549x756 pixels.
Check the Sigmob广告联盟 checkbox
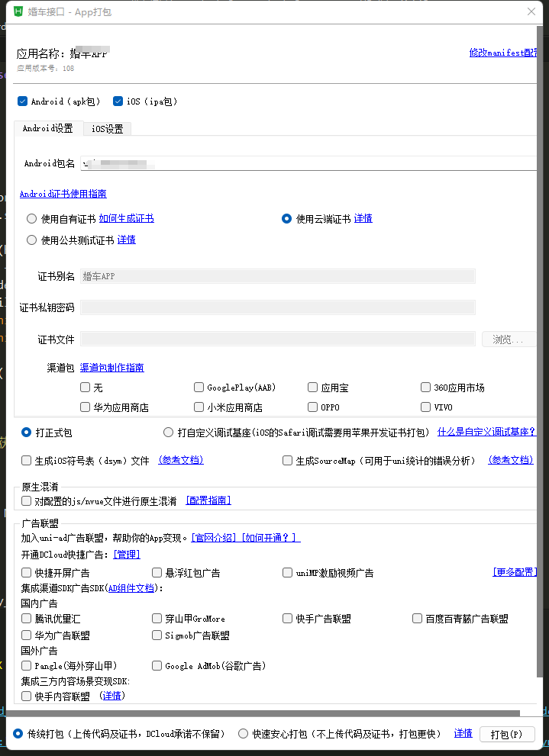pyautogui.click(x=157, y=635)
